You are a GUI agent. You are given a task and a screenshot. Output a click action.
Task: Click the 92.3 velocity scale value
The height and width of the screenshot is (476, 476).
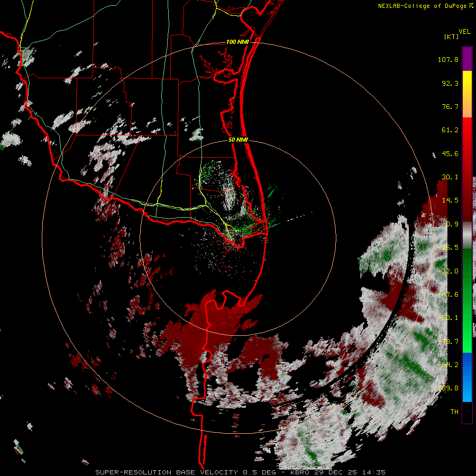tap(450, 83)
